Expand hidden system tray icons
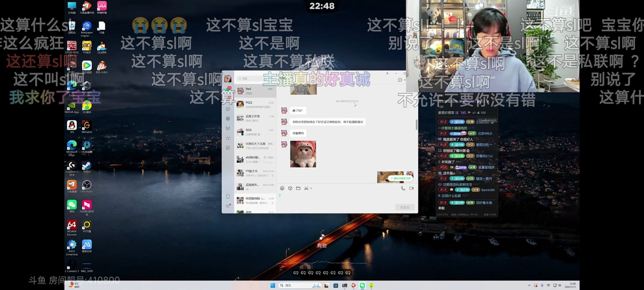This screenshot has width=644, height=290. tap(529, 285)
